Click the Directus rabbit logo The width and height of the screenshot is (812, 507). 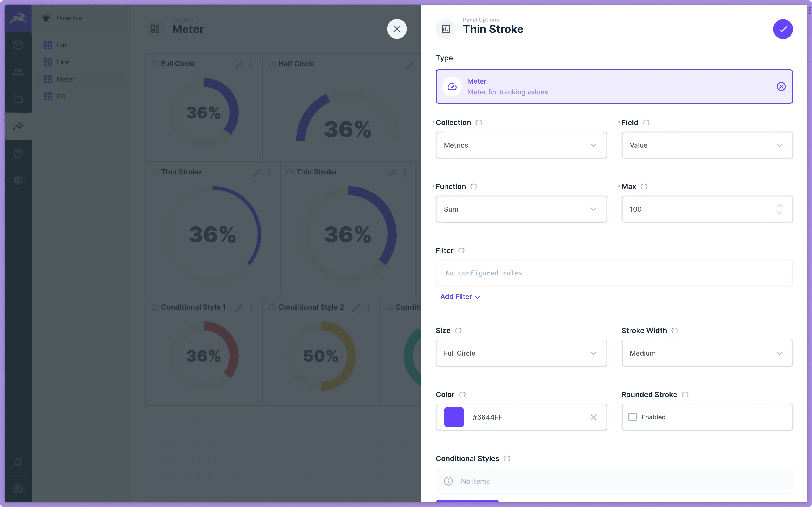[18, 18]
